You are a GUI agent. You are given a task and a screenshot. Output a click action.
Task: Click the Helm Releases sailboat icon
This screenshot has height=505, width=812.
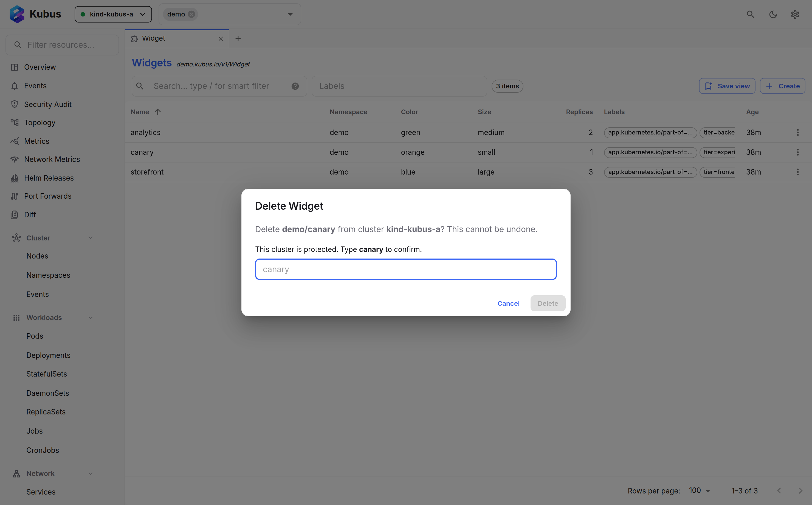pos(14,178)
